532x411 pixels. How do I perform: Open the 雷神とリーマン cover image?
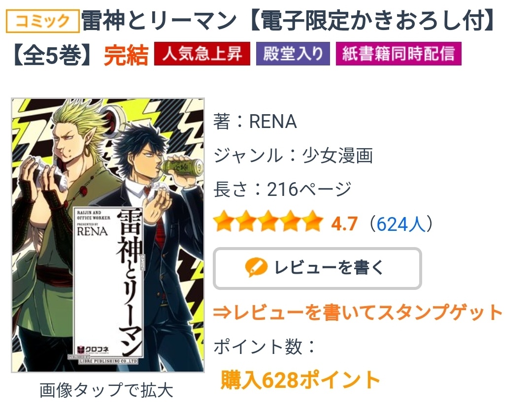point(108,235)
